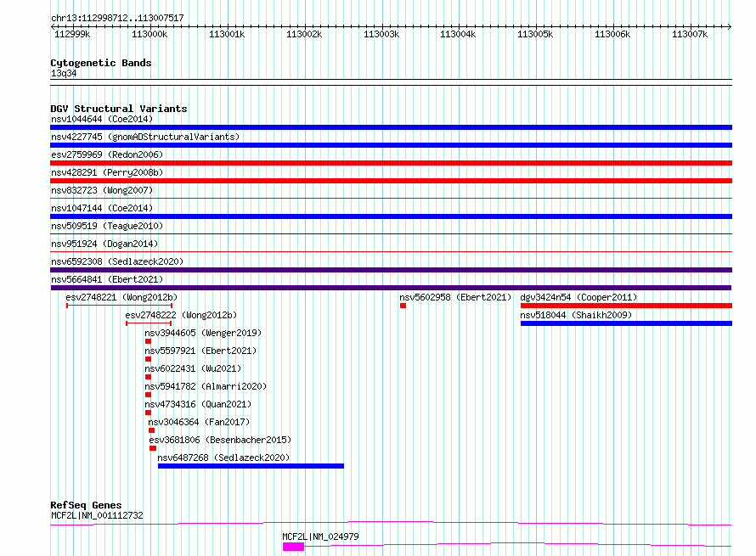Click the chr13:112998712..113007517 position label
The width and height of the screenshot is (756, 556).
click(117, 18)
